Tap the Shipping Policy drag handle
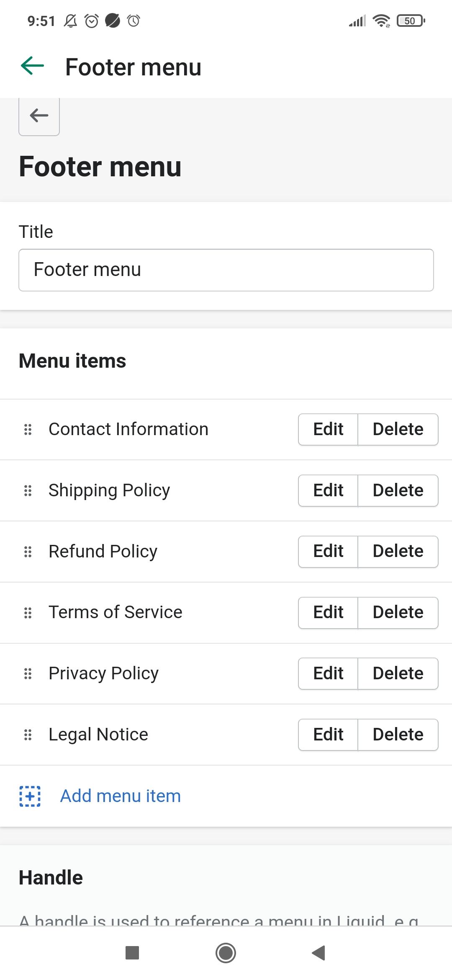 28,490
